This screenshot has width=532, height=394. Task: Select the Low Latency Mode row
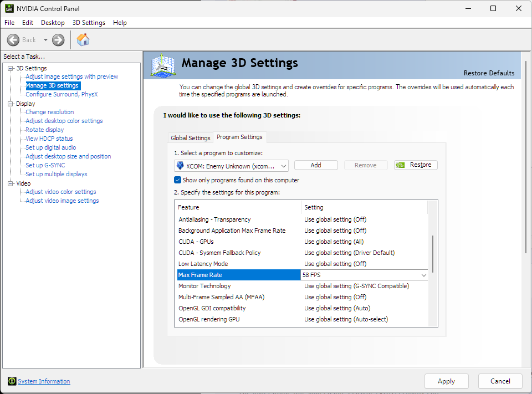pyautogui.click(x=303, y=264)
